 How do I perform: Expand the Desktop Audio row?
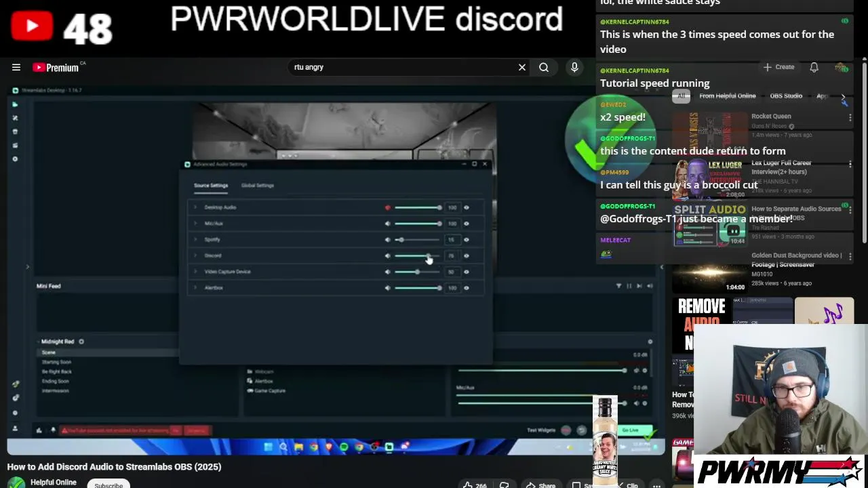[x=195, y=207]
